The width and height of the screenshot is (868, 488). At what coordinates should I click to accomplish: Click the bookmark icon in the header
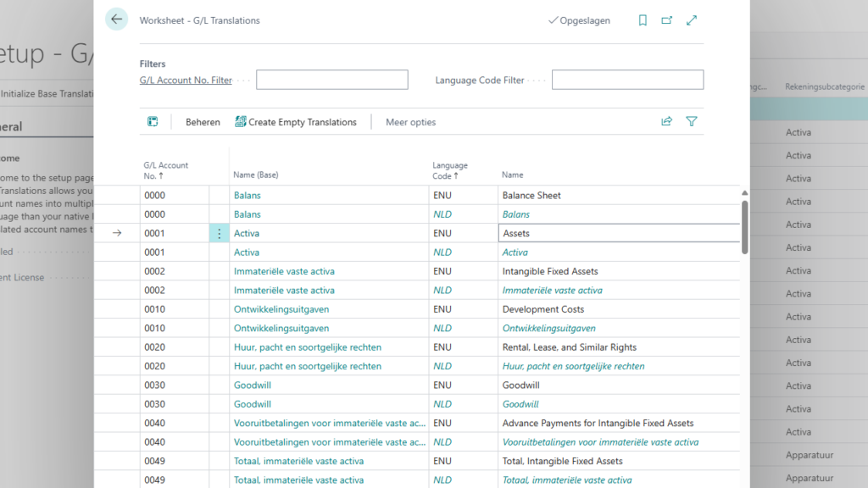click(x=643, y=20)
